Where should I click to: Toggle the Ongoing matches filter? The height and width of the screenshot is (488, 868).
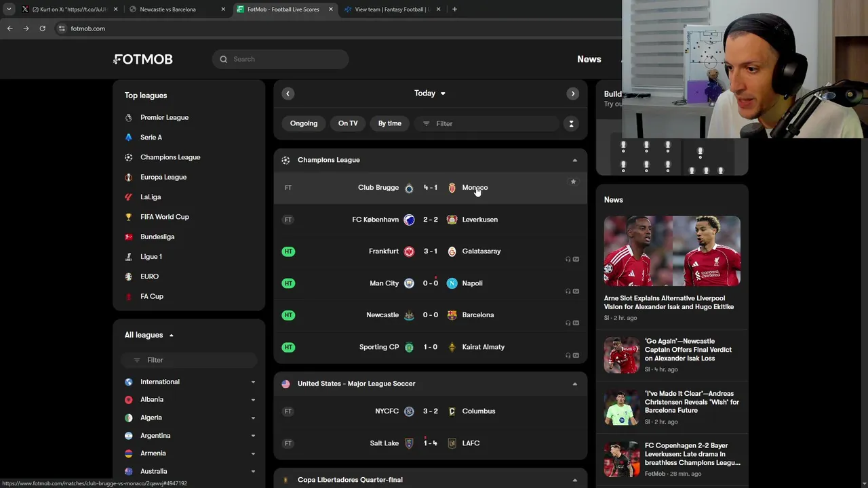304,123
